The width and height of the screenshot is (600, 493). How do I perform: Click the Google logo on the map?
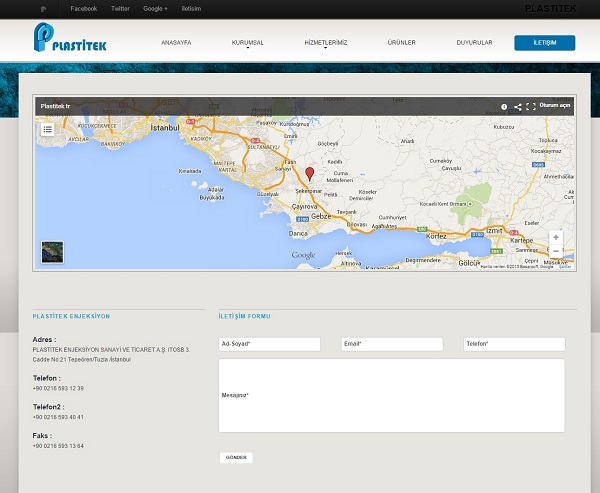click(303, 255)
